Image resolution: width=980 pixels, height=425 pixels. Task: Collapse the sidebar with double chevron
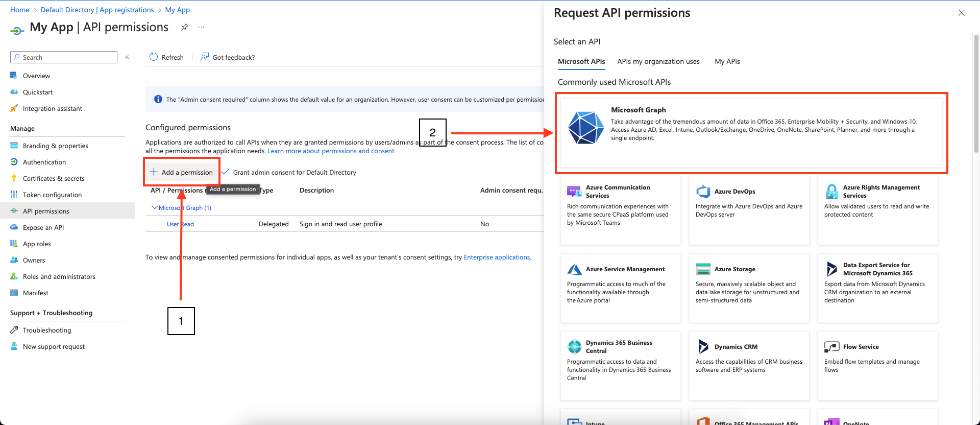[x=127, y=57]
